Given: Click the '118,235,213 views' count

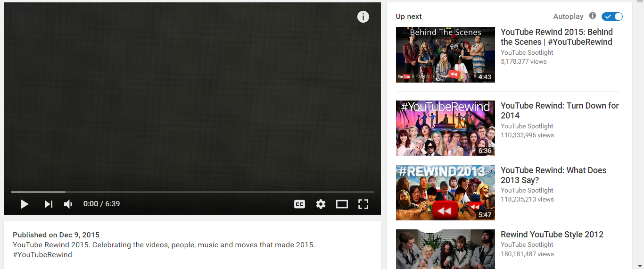Looking at the screenshot, I should [527, 199].
